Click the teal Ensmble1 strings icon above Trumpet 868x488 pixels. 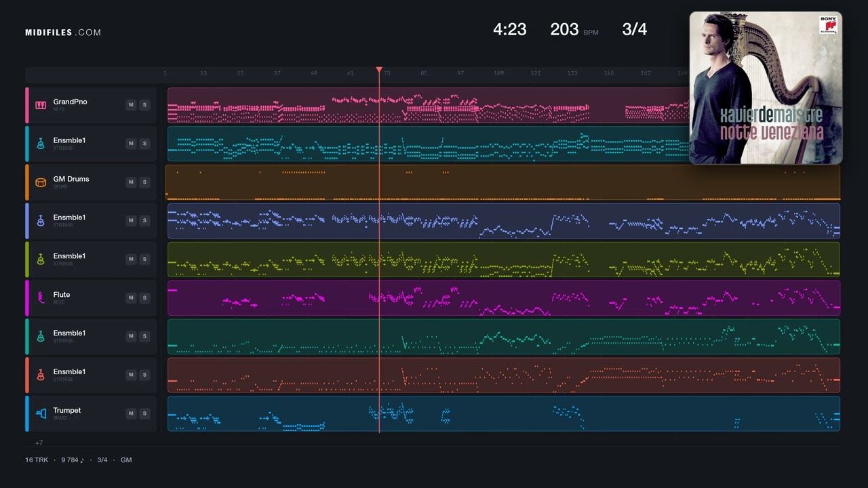[41, 336]
